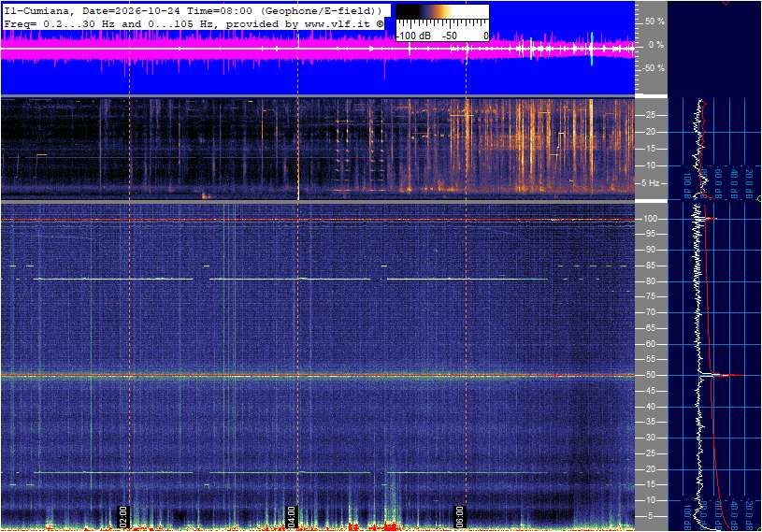This screenshot has height=532, width=762.
Task: Click the '55' tick on E-field frequency axis
Action: (650, 359)
